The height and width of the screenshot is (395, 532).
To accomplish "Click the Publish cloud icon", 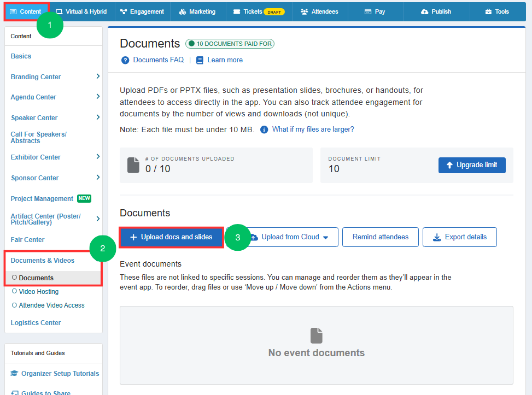I will (424, 12).
